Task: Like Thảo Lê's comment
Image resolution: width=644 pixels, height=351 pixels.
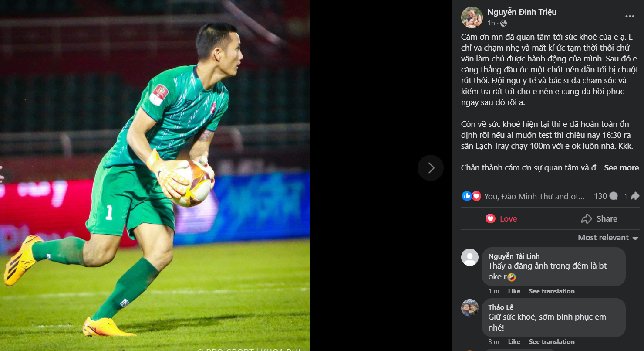Action: 514,342
